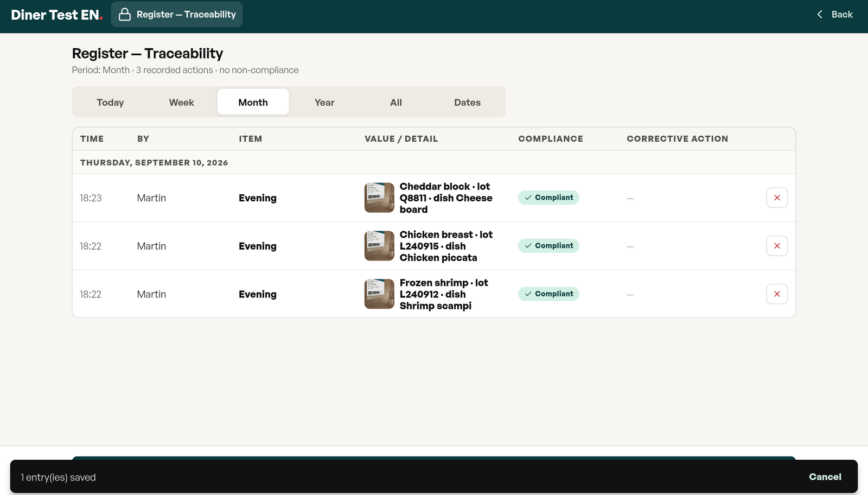Open the Cheddar block label photo
Image resolution: width=868 pixels, height=495 pixels.
[379, 198]
